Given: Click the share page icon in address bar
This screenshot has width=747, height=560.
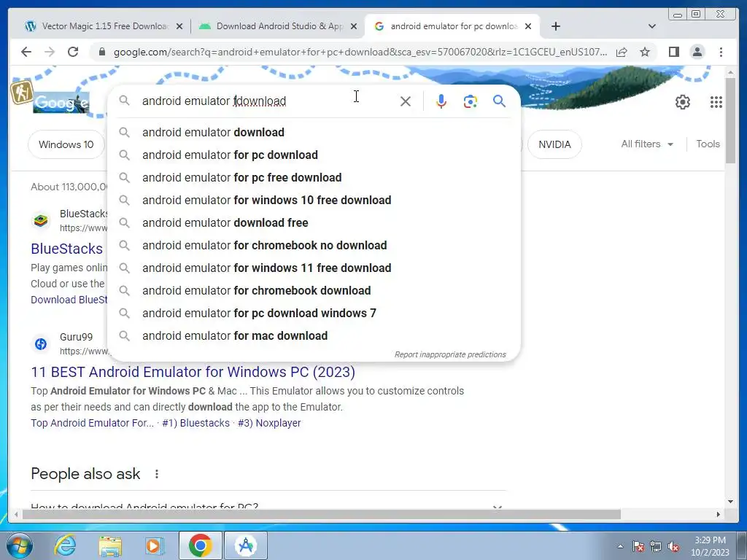Looking at the screenshot, I should (622, 52).
